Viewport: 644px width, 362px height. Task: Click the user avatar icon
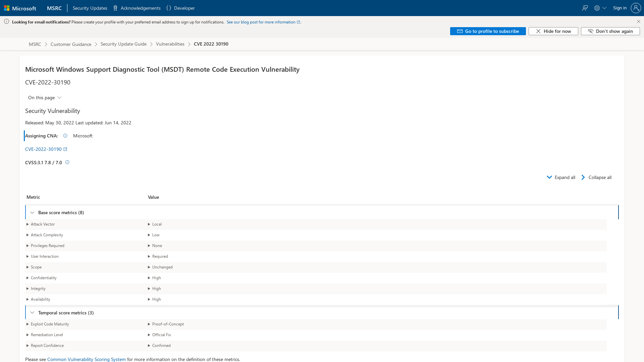click(636, 8)
